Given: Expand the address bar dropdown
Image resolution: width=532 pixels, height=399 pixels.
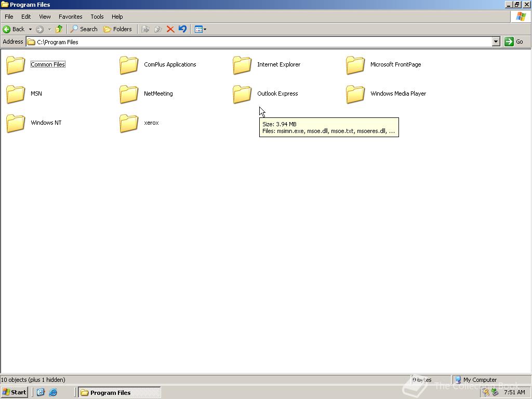Looking at the screenshot, I should coord(496,42).
